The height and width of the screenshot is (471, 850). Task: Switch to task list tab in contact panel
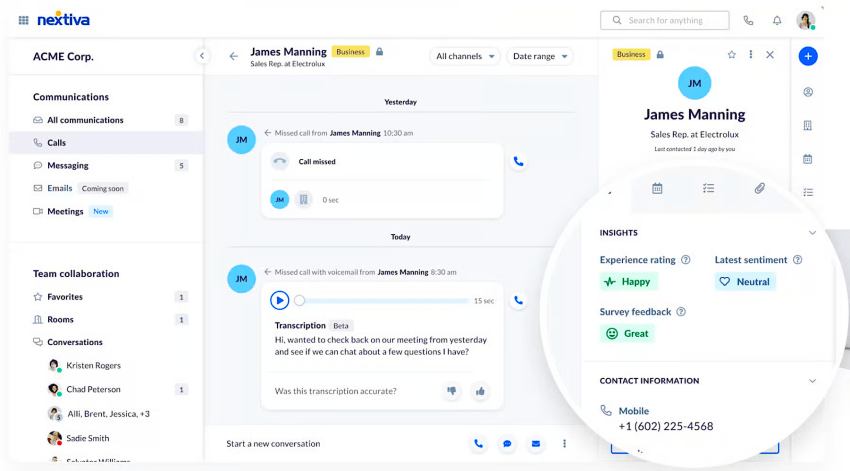click(x=708, y=188)
